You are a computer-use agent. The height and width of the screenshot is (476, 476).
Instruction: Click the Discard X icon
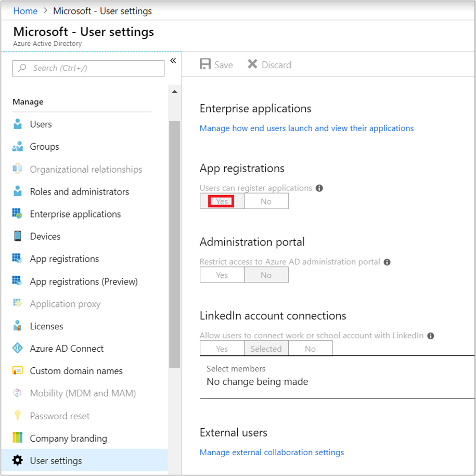click(x=252, y=64)
